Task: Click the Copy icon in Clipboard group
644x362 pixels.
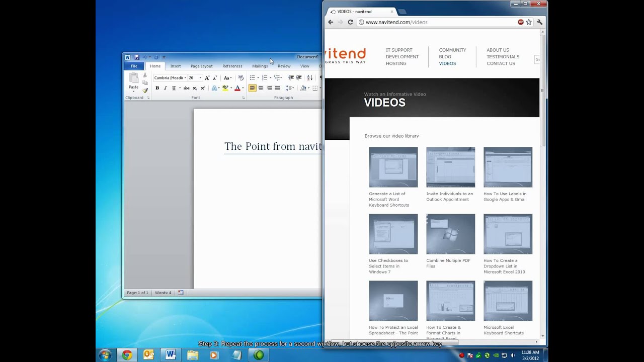Action: (145, 83)
